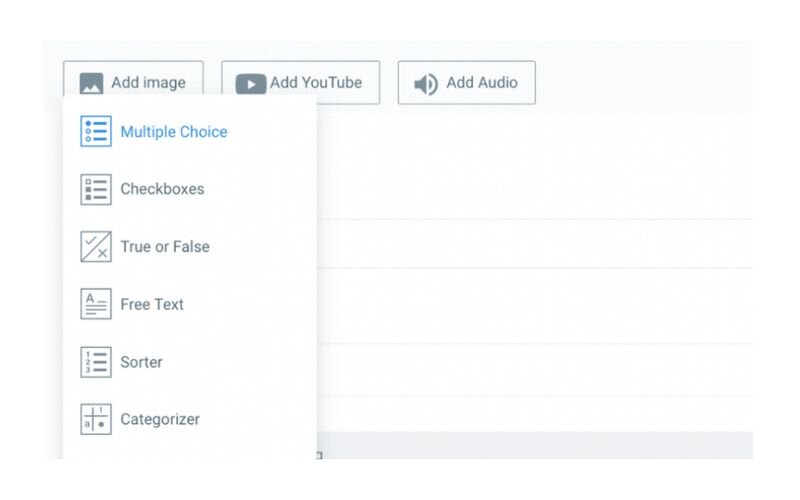Click the Sorter numbered list icon
The width and height of the screenshot is (800, 500).
click(96, 362)
